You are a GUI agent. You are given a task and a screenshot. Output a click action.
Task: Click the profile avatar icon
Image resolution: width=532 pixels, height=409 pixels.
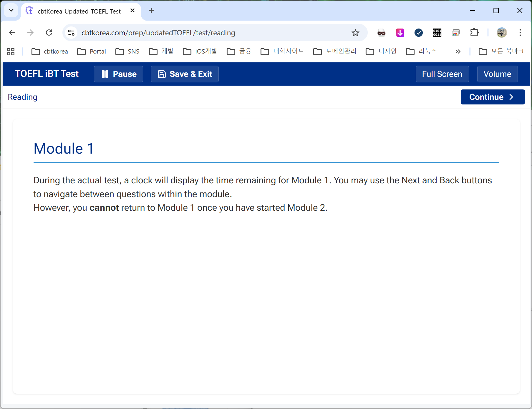pos(501,33)
